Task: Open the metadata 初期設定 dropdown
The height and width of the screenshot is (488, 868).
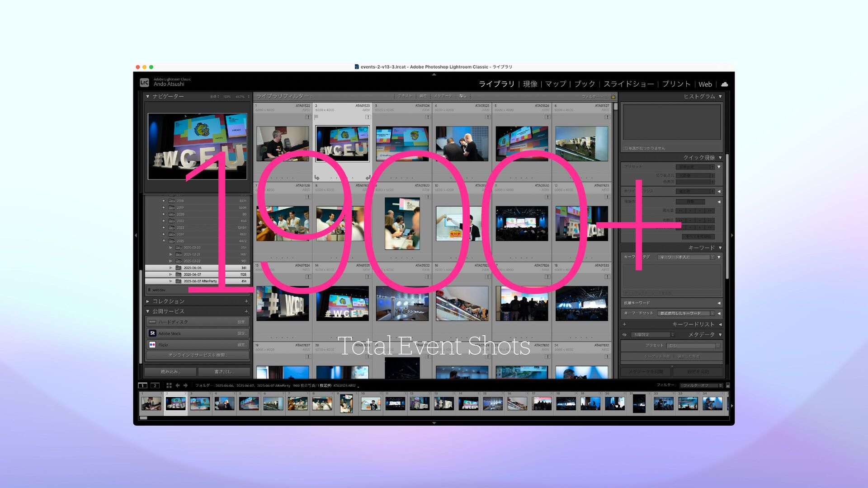Action: (653, 335)
